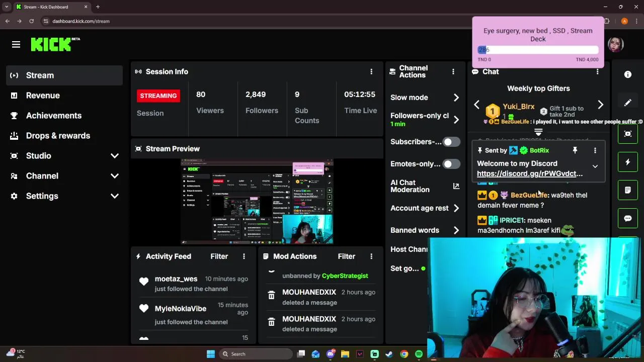Open Spotify from the taskbar
Screen dimensions: 644x362
coord(419,354)
